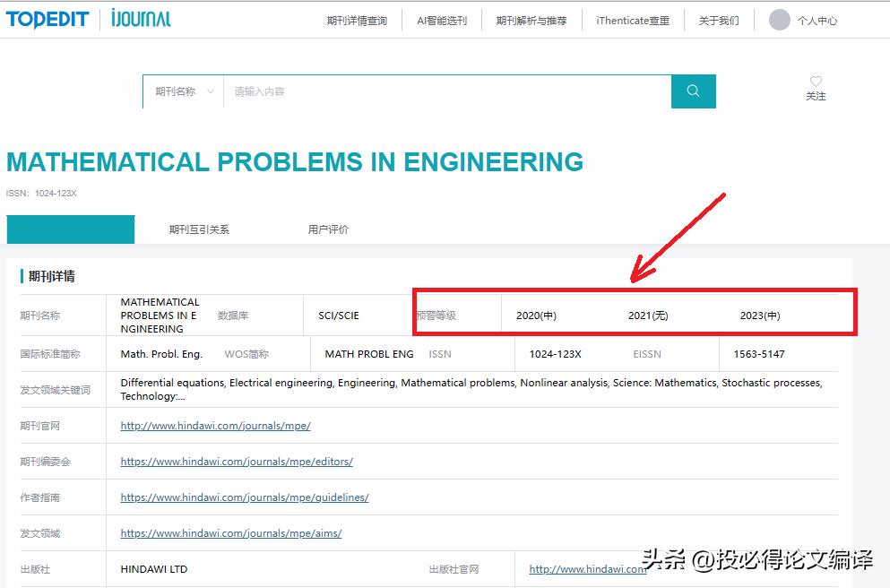
Task: Open 期刊详情查询 from the top menu
Action: coord(358,20)
